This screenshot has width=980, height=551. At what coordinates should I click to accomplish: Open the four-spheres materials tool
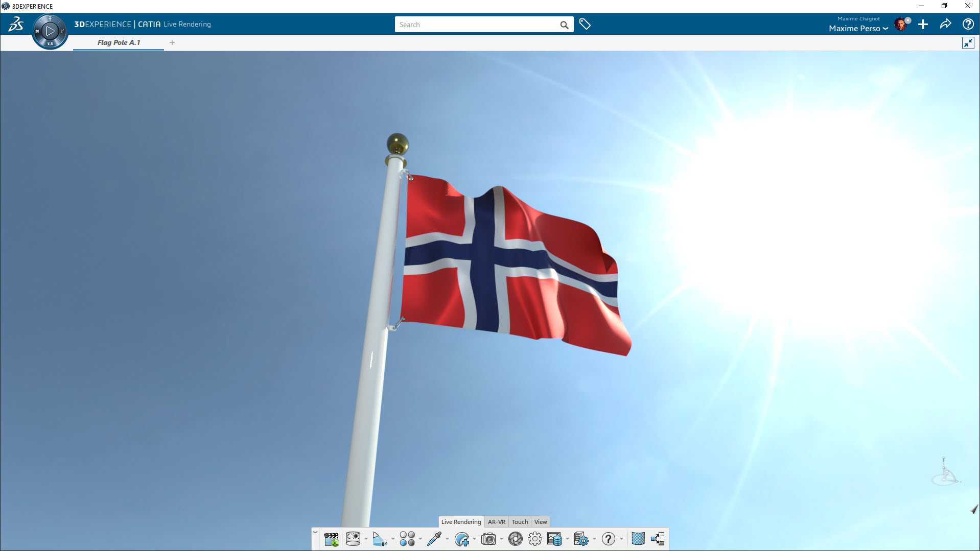407,539
